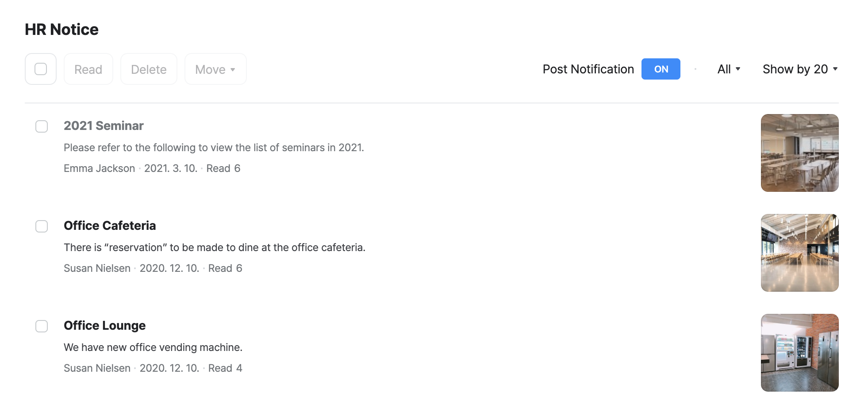Select the 2021 Seminar post checkbox
The image size is (868, 404).
tap(42, 126)
